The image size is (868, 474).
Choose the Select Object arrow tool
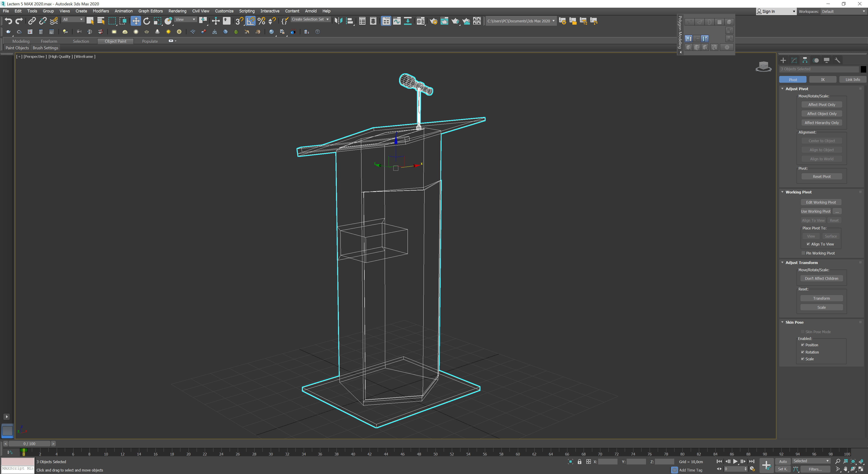[x=90, y=21]
